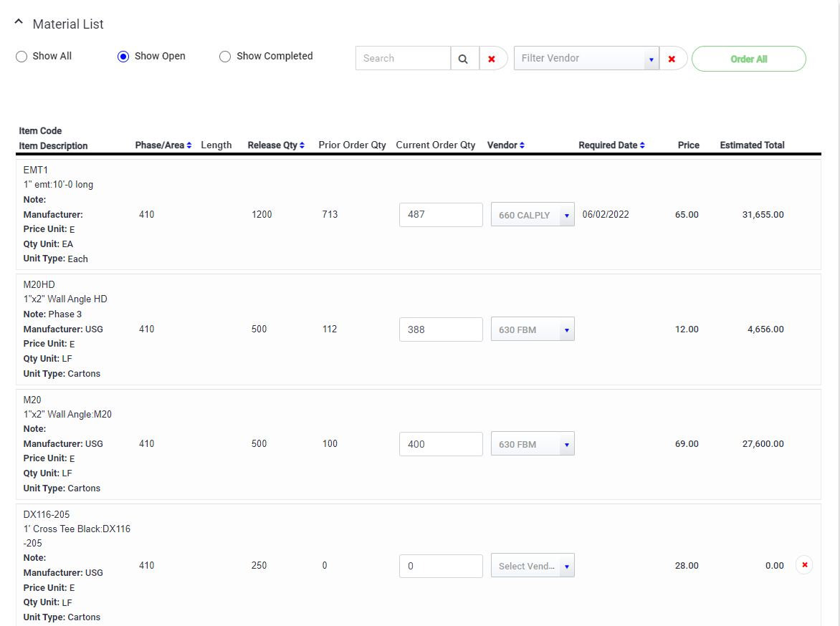Edit Current Order Qty 388 for M20HD

(x=441, y=329)
